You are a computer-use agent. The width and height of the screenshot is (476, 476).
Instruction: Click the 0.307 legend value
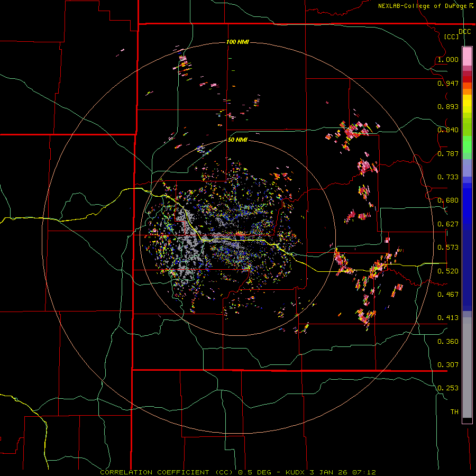tap(448, 365)
